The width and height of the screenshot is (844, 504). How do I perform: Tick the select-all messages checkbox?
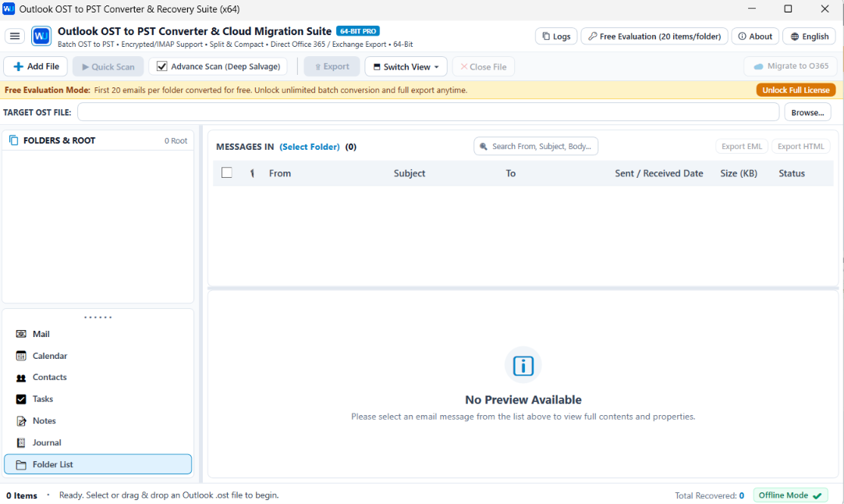pos(227,173)
